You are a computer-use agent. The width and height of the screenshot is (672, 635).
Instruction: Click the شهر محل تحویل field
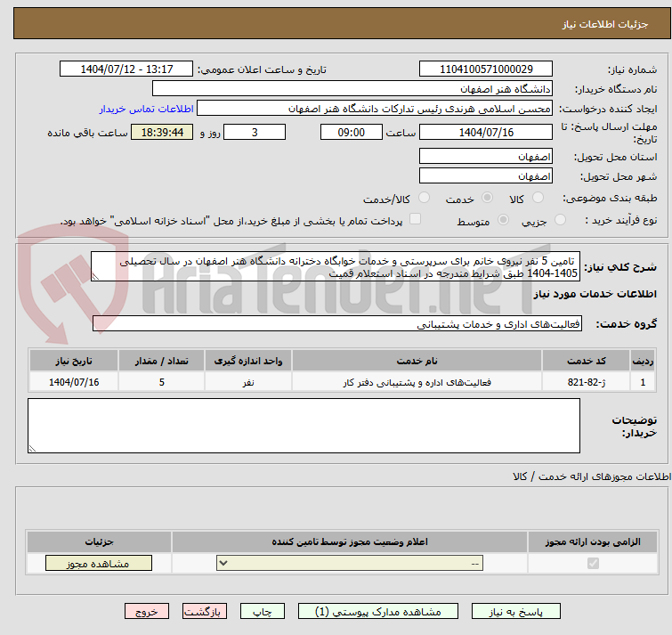point(486,176)
